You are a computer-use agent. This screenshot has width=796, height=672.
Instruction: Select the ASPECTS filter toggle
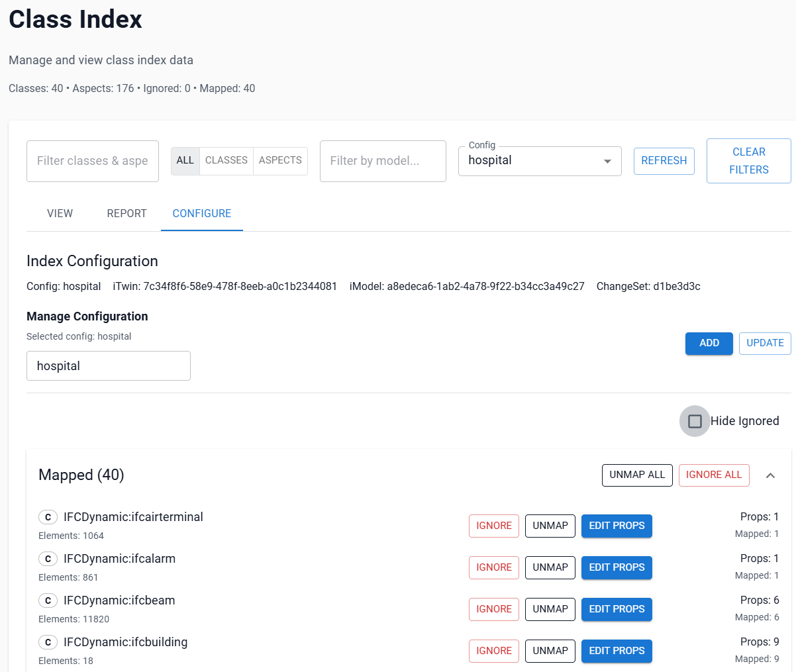click(x=280, y=161)
